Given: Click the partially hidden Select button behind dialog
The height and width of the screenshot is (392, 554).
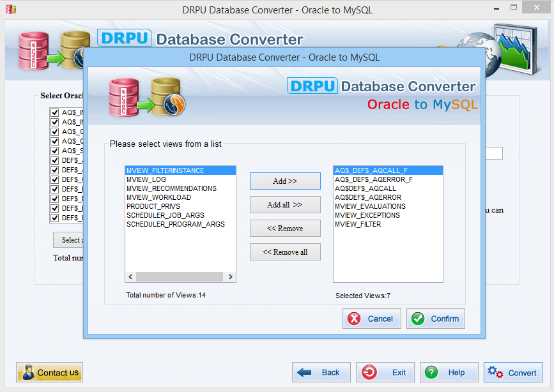Looking at the screenshot, I should [x=68, y=240].
